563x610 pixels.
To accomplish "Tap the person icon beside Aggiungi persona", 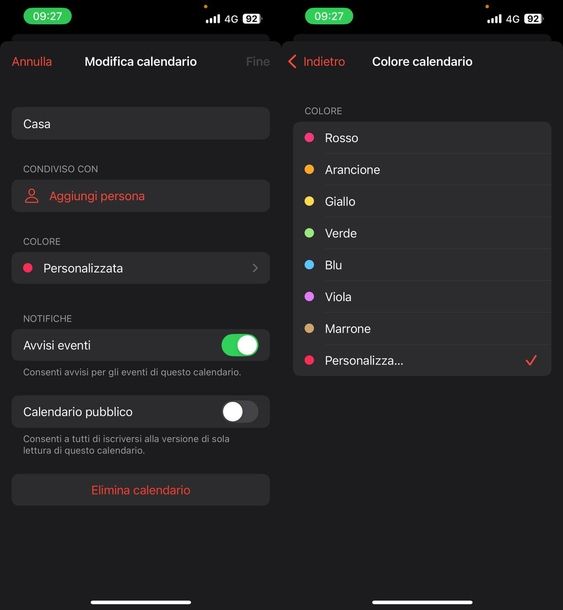I will pyautogui.click(x=32, y=196).
